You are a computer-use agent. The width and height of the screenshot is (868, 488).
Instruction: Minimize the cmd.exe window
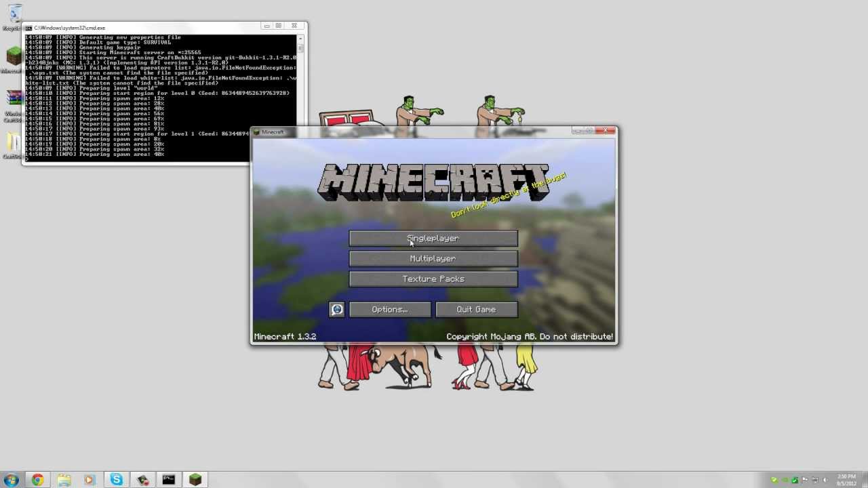267,26
